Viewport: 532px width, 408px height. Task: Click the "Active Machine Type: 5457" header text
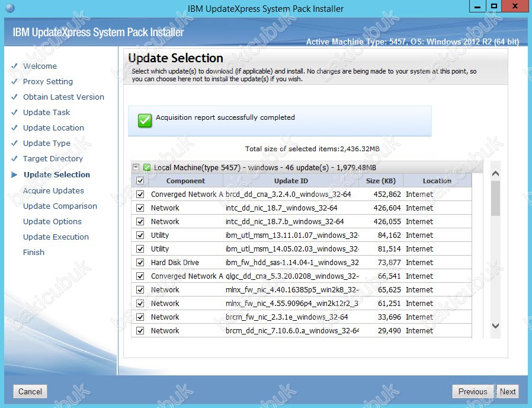(x=355, y=42)
